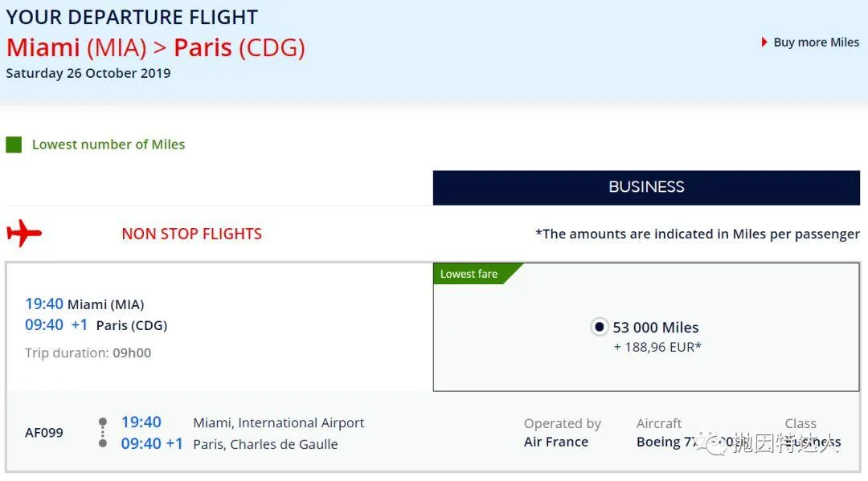Click the red arrow beside Buy more Miles

[x=764, y=42]
